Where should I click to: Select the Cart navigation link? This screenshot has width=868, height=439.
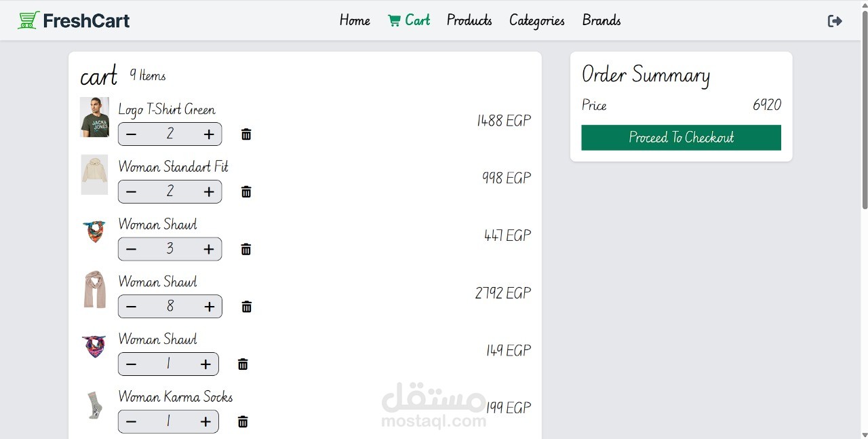(x=409, y=20)
